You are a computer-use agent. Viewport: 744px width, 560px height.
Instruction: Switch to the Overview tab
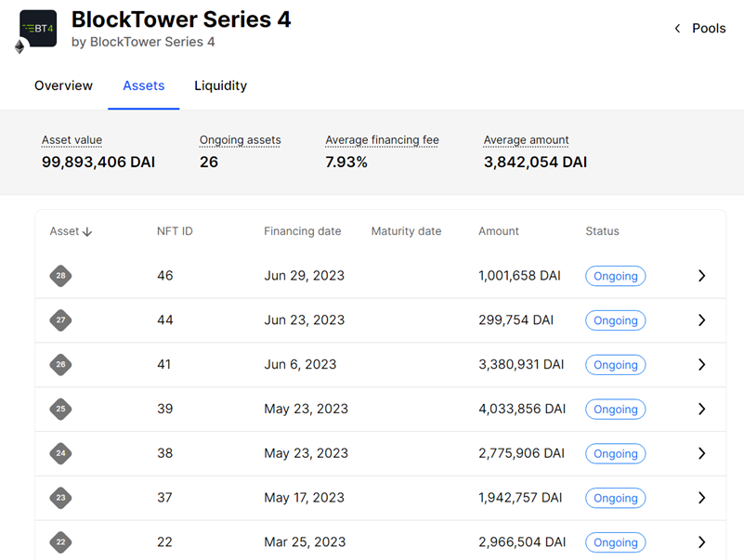coord(63,85)
